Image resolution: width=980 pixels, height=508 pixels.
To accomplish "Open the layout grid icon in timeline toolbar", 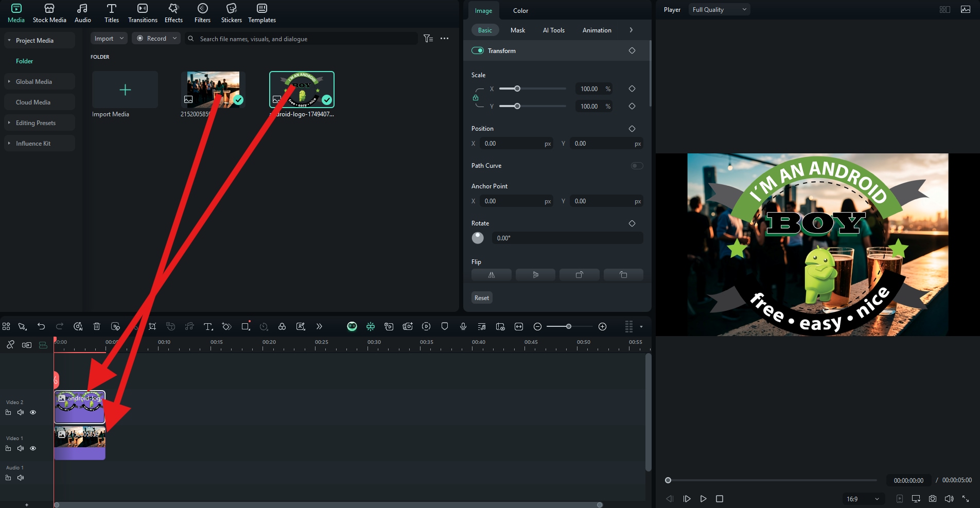I will (6, 326).
